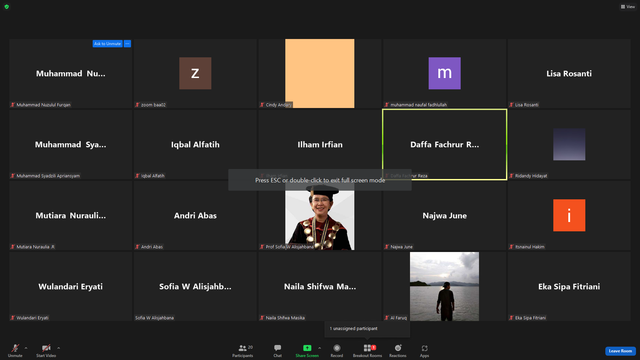Select the Eka Sipa Fitriani tile

click(569, 287)
